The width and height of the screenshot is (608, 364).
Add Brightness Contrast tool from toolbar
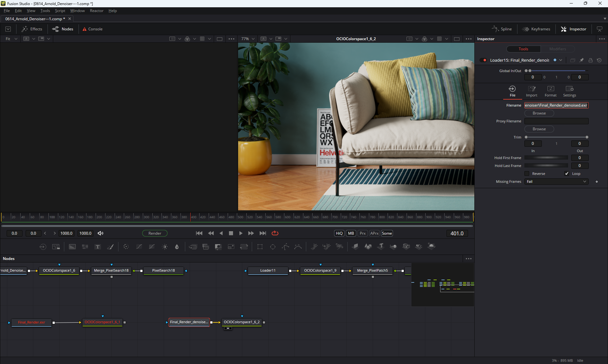tap(165, 247)
